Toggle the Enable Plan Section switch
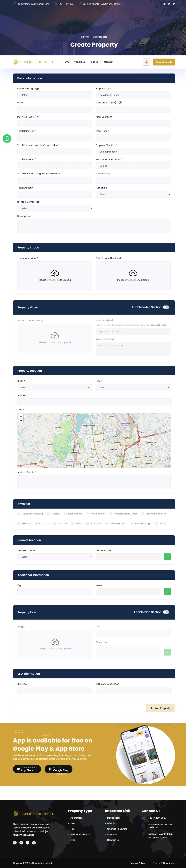This screenshot has width=186, height=868. (166, 612)
